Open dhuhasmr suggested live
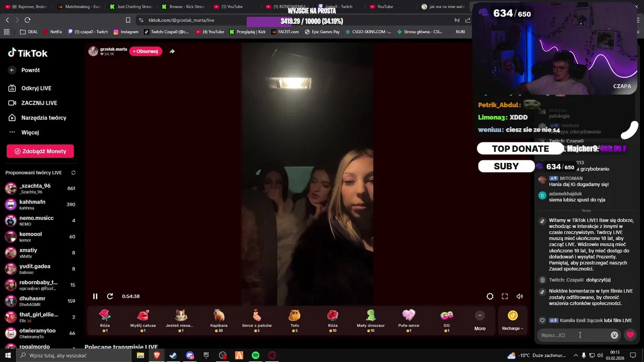The height and width of the screenshot is (362, 644). pos(40,301)
